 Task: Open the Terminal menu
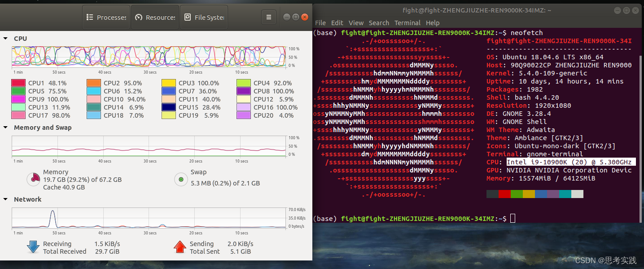pos(407,22)
